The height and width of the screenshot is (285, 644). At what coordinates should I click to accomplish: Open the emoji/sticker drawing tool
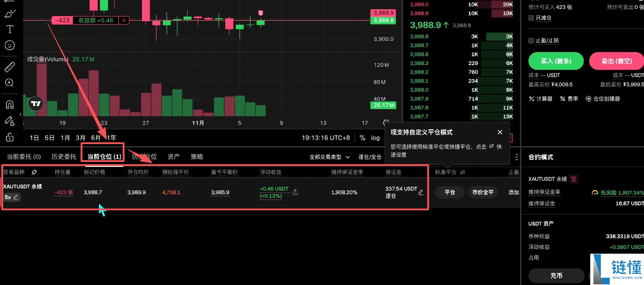pyautogui.click(x=10, y=45)
